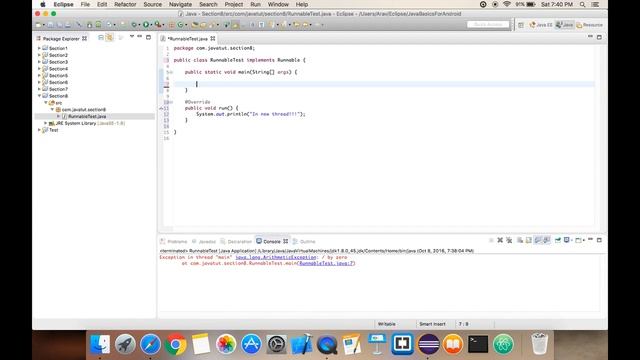Click the java.lang.ArithmeticException link in Console
The width and height of the screenshot is (640, 360).
click(x=276, y=258)
